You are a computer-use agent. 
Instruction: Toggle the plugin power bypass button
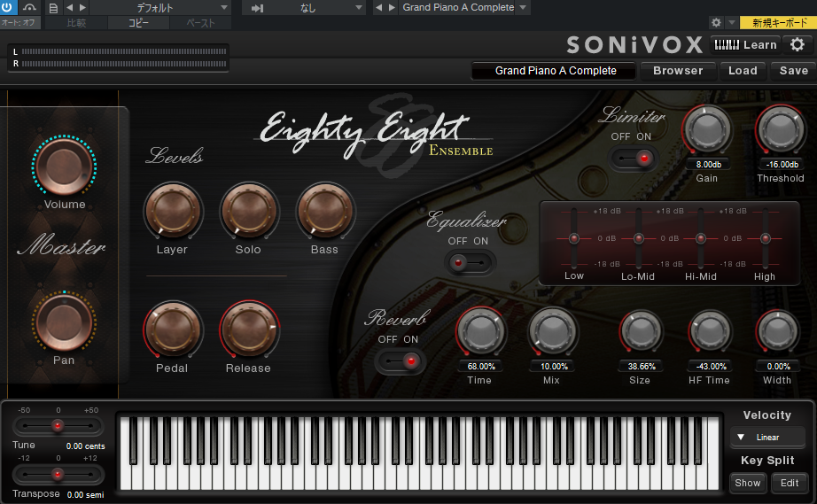click(x=8, y=7)
